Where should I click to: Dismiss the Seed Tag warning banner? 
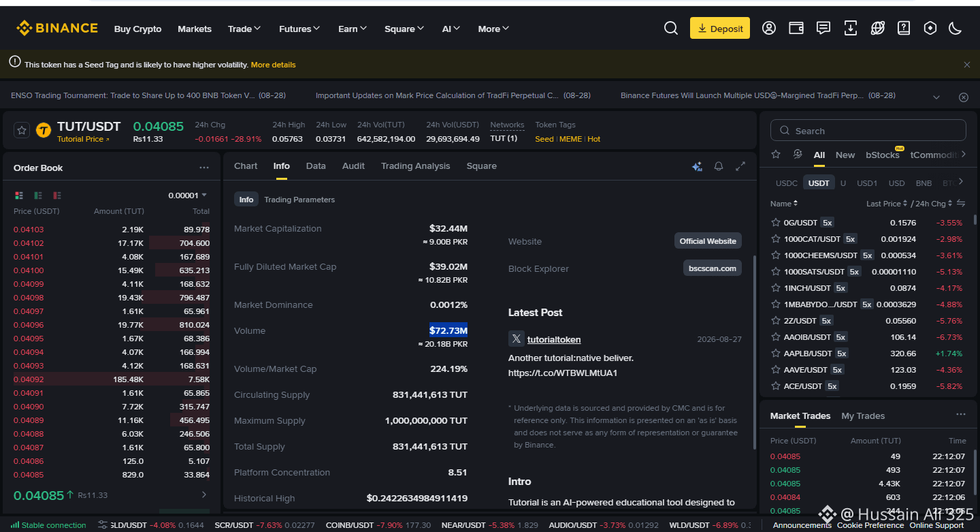(x=967, y=65)
